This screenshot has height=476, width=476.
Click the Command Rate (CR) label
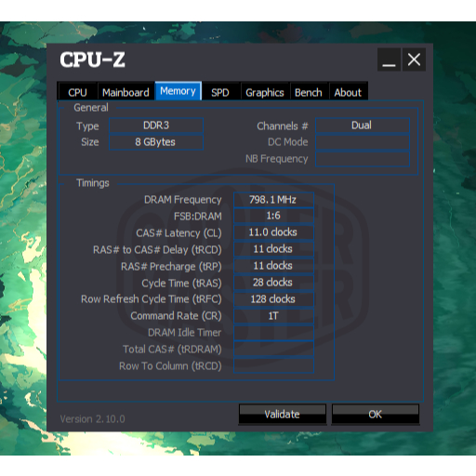coord(176,316)
